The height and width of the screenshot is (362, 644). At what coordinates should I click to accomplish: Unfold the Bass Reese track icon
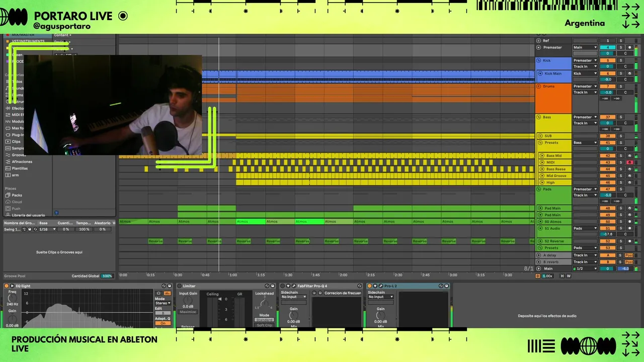tap(542, 169)
